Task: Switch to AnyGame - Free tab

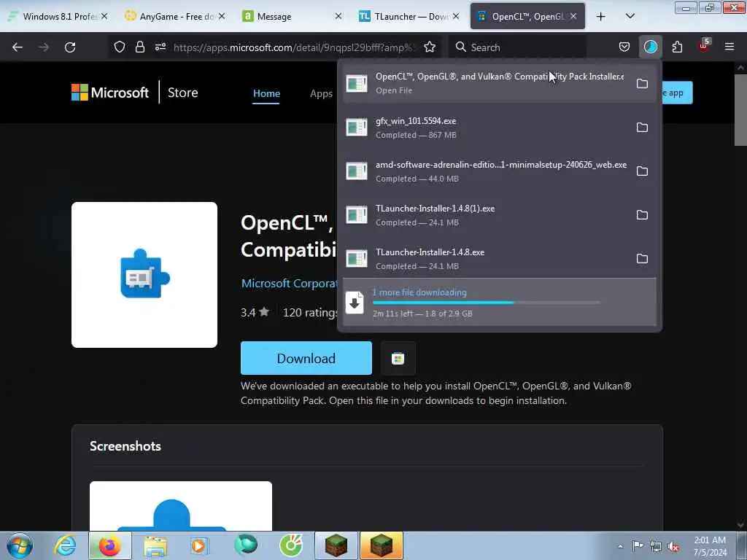Action: 175,16
